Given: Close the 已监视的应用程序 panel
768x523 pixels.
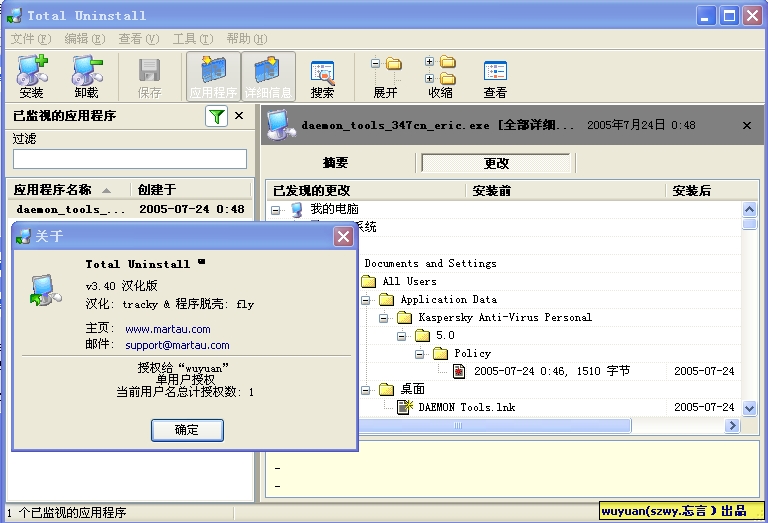Looking at the screenshot, I should (239, 116).
